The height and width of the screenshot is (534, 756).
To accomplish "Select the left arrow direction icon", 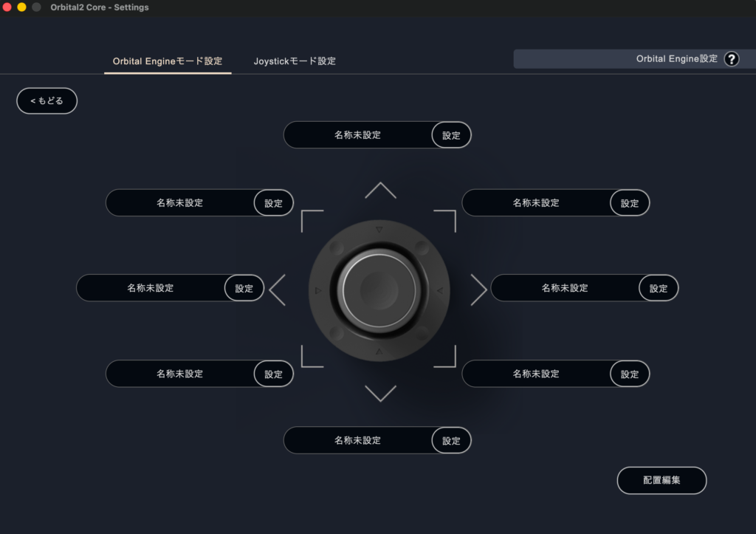I will pos(278,290).
